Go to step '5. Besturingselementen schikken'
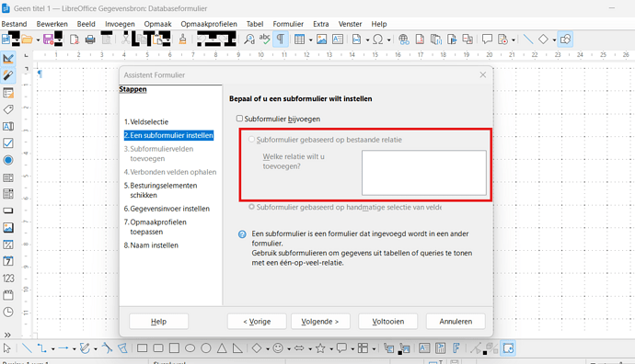 coord(161,190)
